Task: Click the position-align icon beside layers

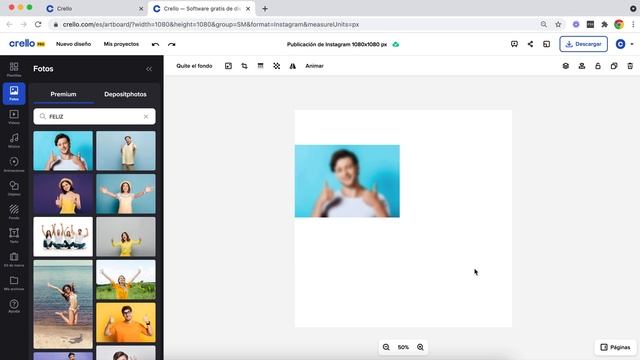Action: (582, 66)
